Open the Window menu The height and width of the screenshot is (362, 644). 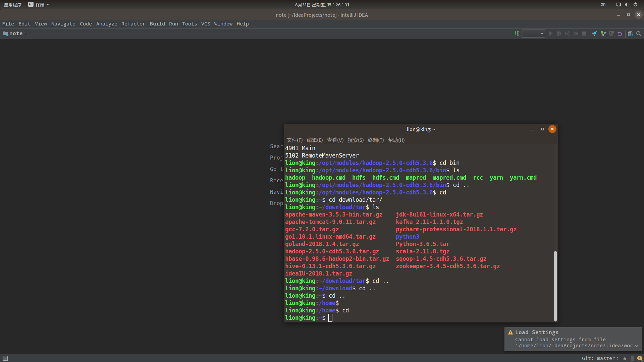pyautogui.click(x=223, y=24)
